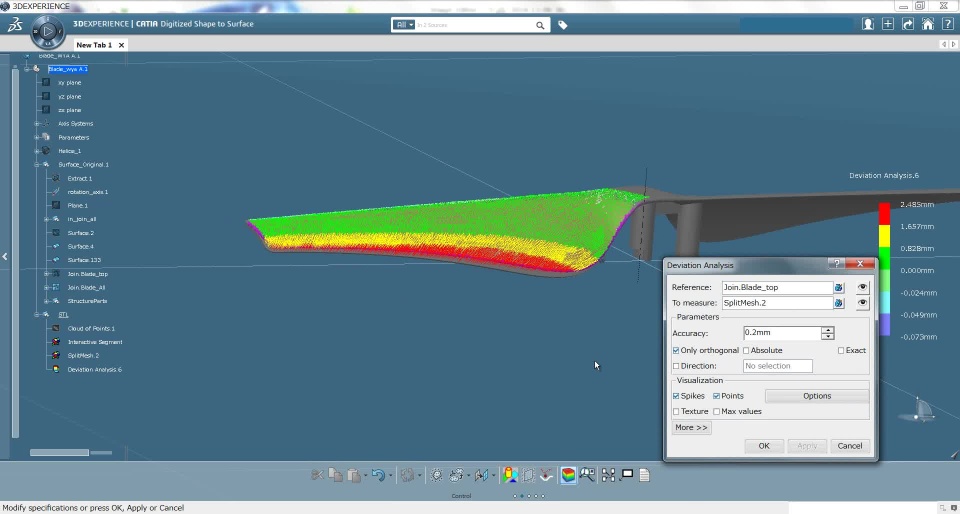Expand the Parameters tree node
Image resolution: width=960 pixels, height=514 pixels.
tap(37, 137)
